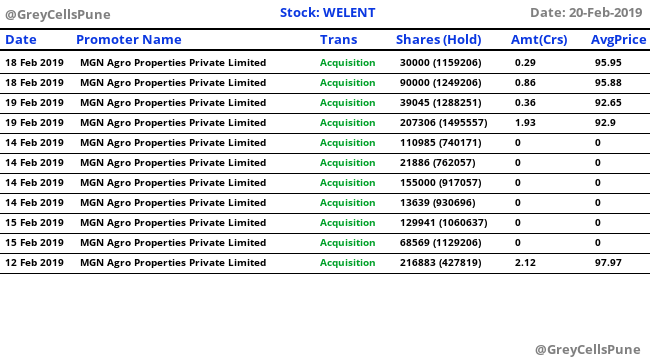Screen dimensions: 650x360
Task: Click amount value 1.93
Action: click(x=525, y=123)
